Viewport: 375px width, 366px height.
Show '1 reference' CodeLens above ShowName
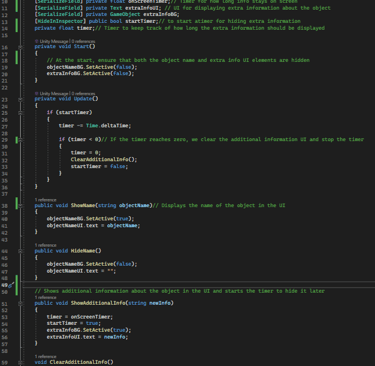click(46, 200)
